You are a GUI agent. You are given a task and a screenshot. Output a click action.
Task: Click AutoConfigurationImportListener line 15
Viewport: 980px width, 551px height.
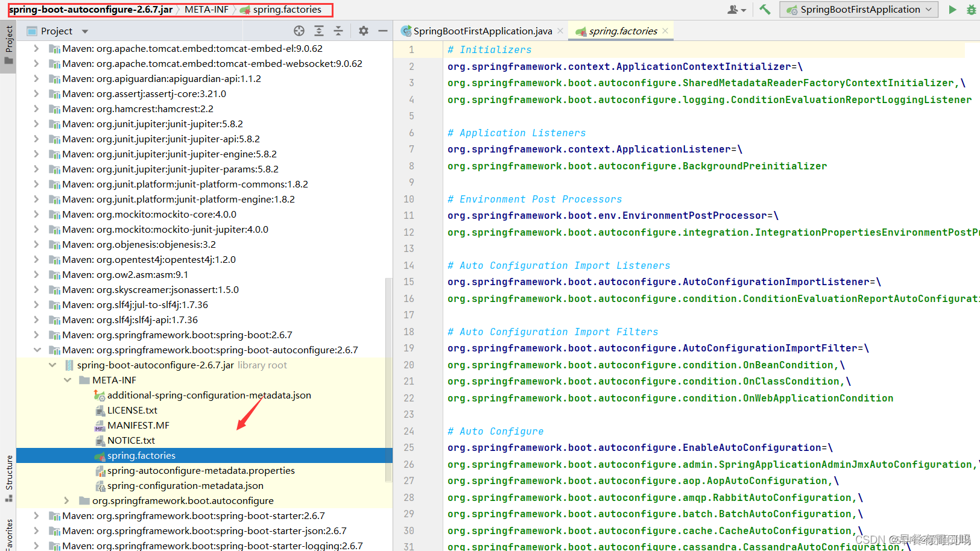[x=664, y=282]
